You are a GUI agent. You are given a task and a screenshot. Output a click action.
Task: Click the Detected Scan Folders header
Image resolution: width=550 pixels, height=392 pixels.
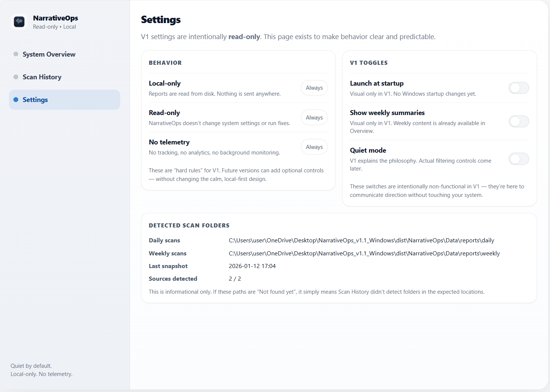click(189, 226)
